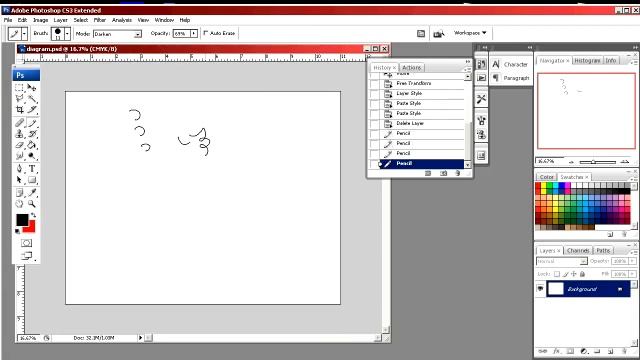640x360 pixels.
Task: Change the screen mode from the toolbox
Action: tap(27, 256)
